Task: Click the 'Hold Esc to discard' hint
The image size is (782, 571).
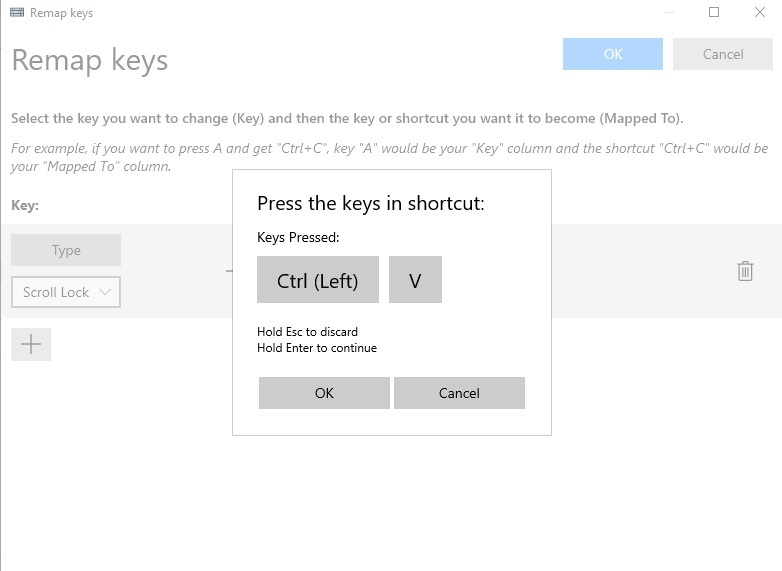Action: point(307,332)
